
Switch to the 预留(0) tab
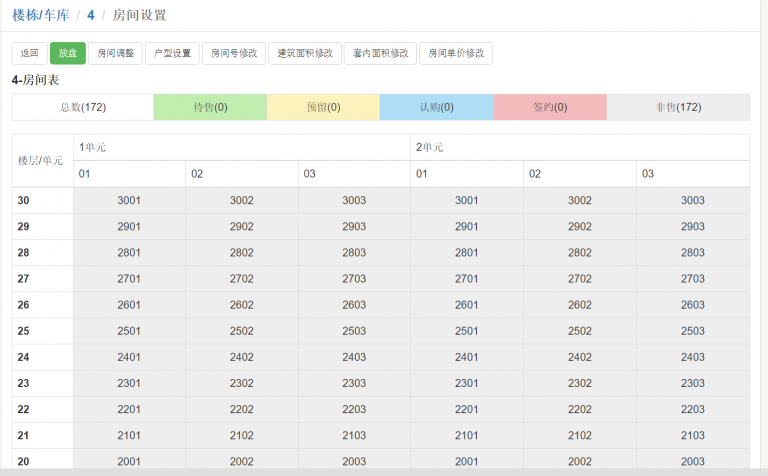coord(323,107)
